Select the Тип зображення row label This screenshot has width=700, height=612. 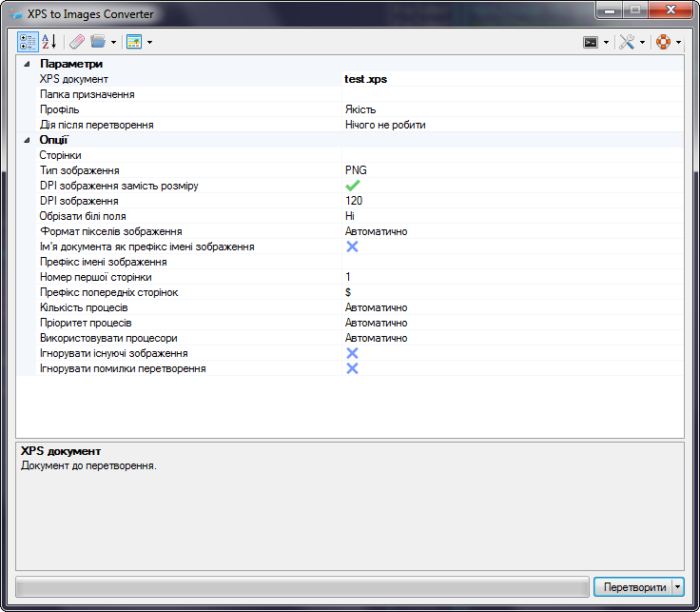[x=80, y=170]
